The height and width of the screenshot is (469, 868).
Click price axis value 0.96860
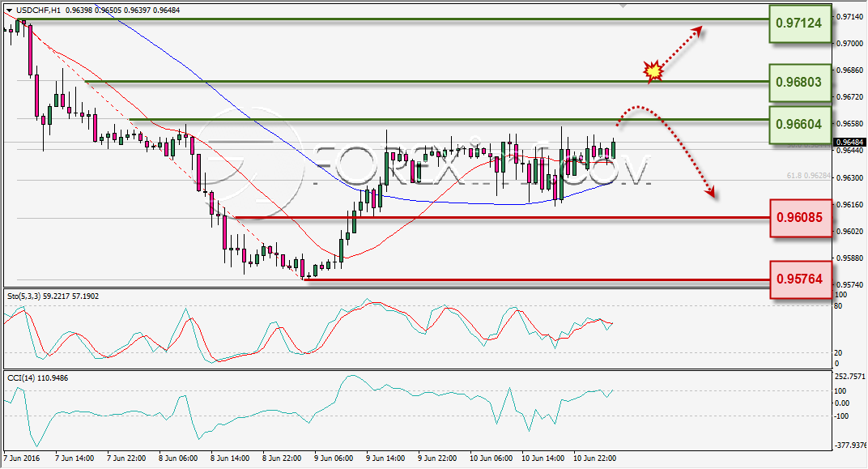click(849, 70)
